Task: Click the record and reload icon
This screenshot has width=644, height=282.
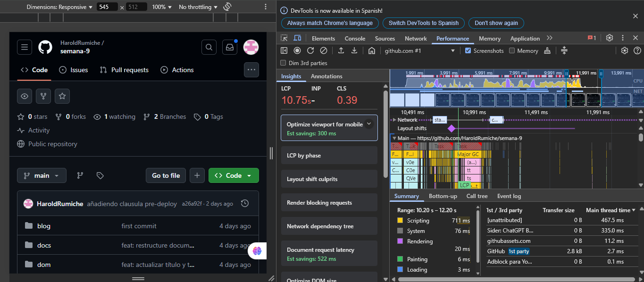Action: pyautogui.click(x=310, y=51)
